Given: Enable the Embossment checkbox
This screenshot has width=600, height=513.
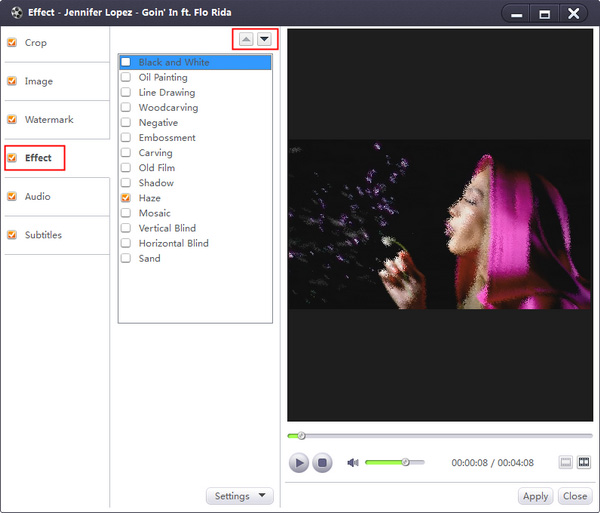Looking at the screenshot, I should pos(126,137).
